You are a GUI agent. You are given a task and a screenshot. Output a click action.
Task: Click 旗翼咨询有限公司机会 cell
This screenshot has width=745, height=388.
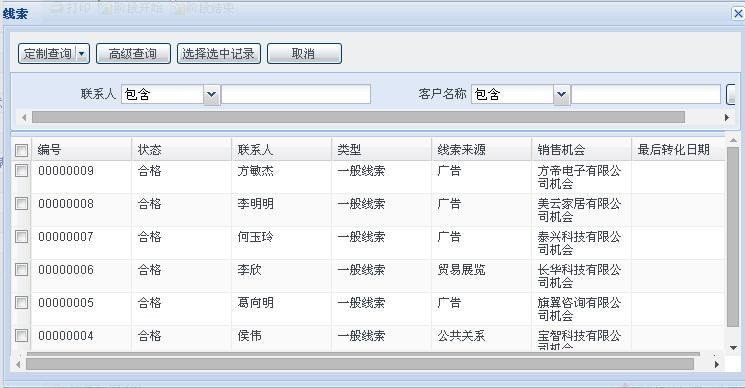click(x=581, y=309)
